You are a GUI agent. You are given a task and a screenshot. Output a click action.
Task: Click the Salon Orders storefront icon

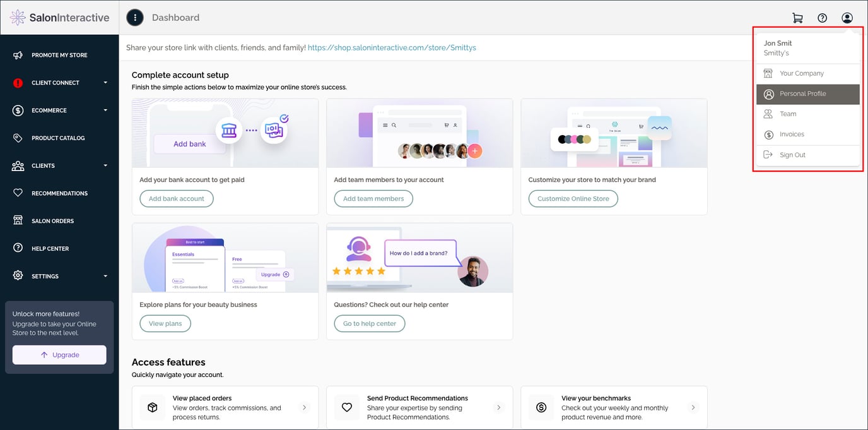point(18,221)
